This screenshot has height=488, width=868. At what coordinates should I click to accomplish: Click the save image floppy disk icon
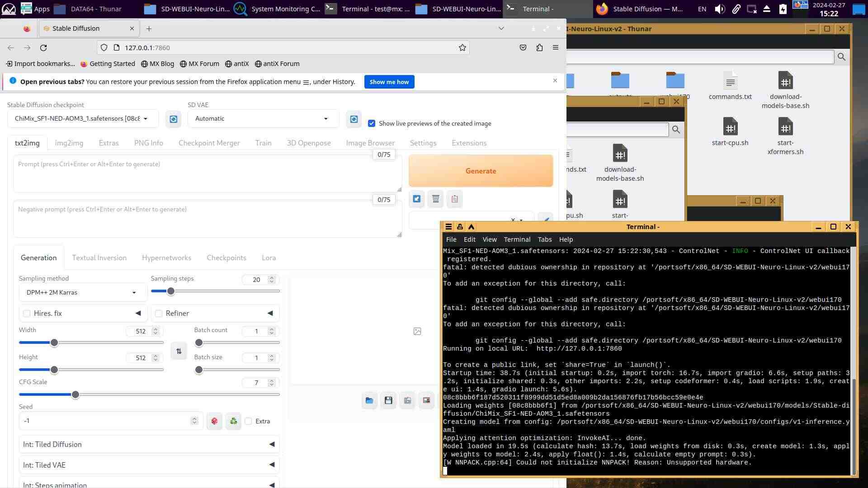click(x=388, y=400)
